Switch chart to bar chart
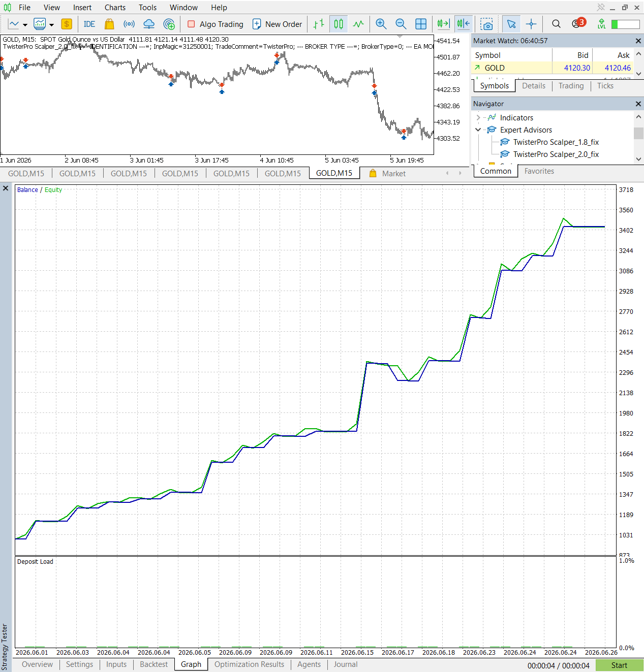 pyautogui.click(x=319, y=24)
